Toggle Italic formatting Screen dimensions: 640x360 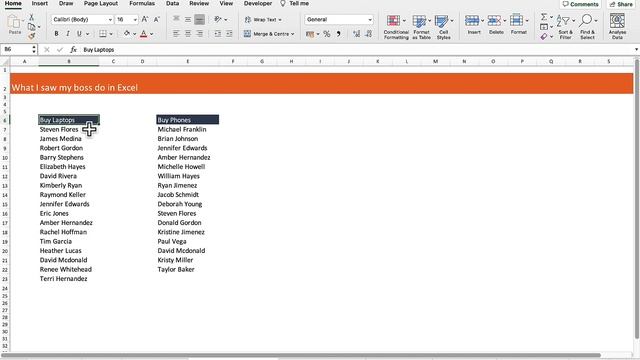click(68, 33)
